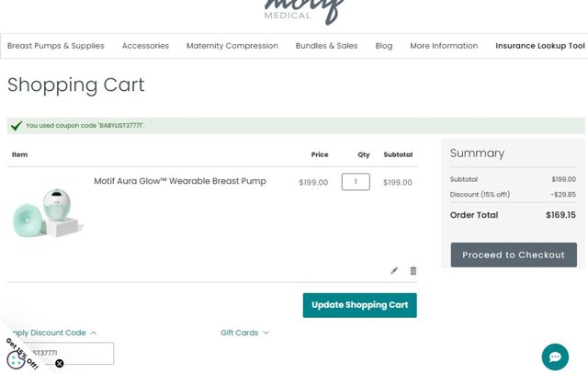Viewport: 588px width, 374px height.
Task: Expand the Gift Cards section
Action: point(244,333)
